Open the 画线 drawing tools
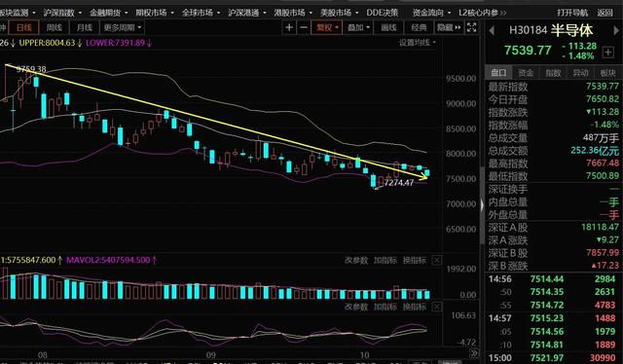623x364 pixels. point(389,27)
